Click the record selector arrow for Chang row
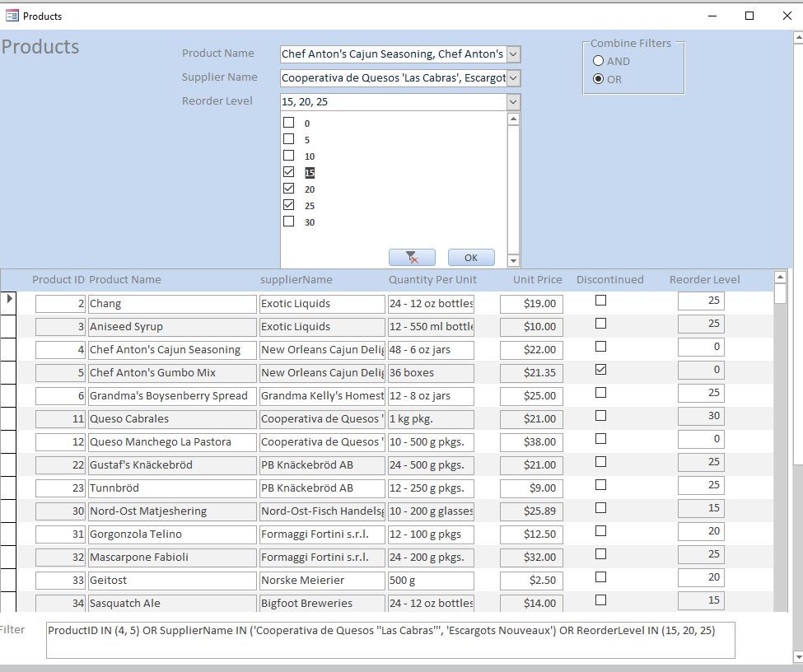Image resolution: width=803 pixels, height=672 pixels. (10, 300)
